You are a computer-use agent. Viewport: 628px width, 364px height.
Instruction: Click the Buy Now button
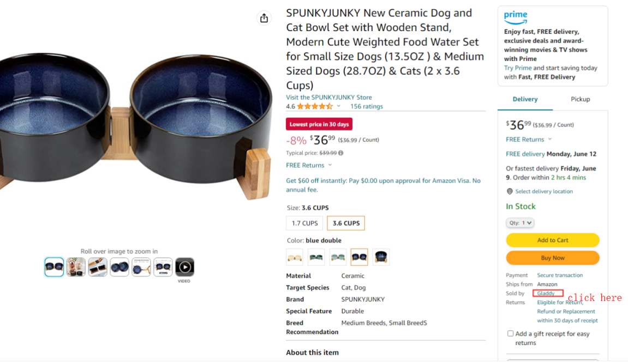[x=552, y=258]
